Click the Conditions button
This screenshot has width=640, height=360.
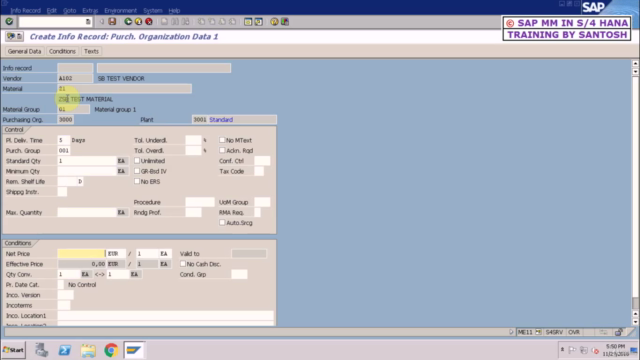point(62,51)
